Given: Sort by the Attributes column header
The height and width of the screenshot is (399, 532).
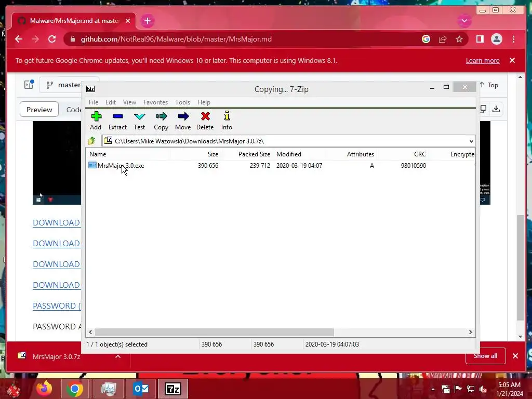Looking at the screenshot, I should click(351, 154).
